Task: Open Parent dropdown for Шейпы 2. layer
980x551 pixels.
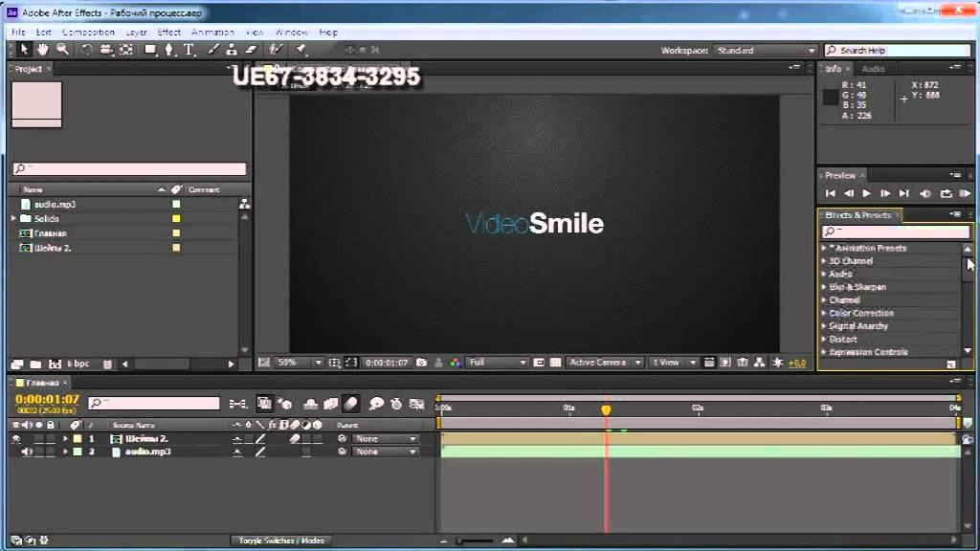Action: tap(385, 438)
